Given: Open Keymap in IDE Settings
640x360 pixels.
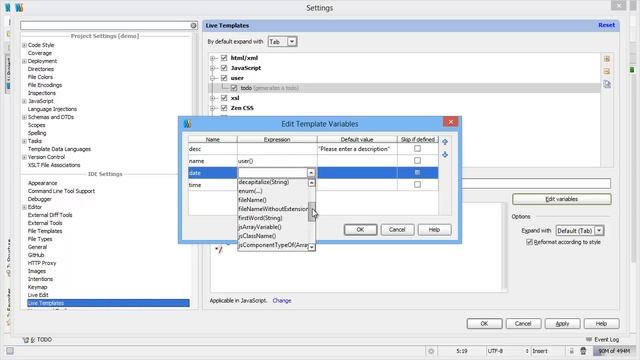Looking at the screenshot, I should point(38,287).
